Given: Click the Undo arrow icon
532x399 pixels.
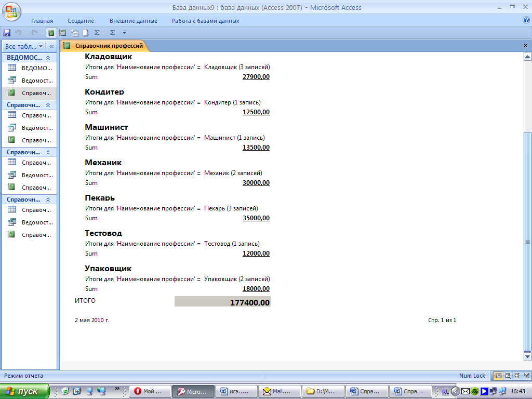Looking at the screenshot, I should point(18,33).
